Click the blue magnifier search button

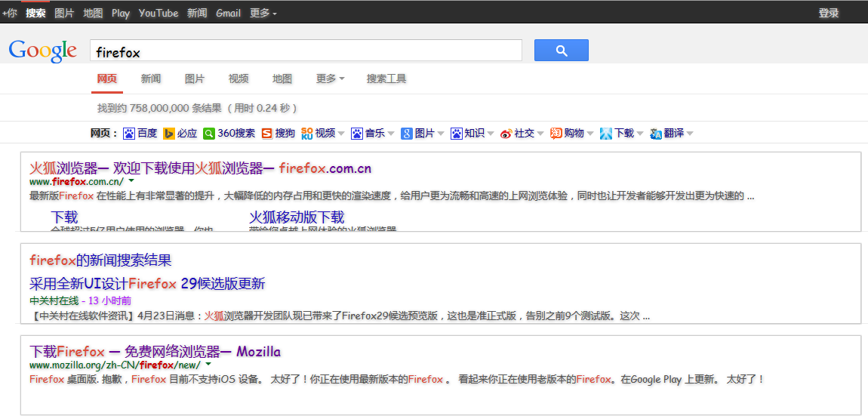point(561,51)
